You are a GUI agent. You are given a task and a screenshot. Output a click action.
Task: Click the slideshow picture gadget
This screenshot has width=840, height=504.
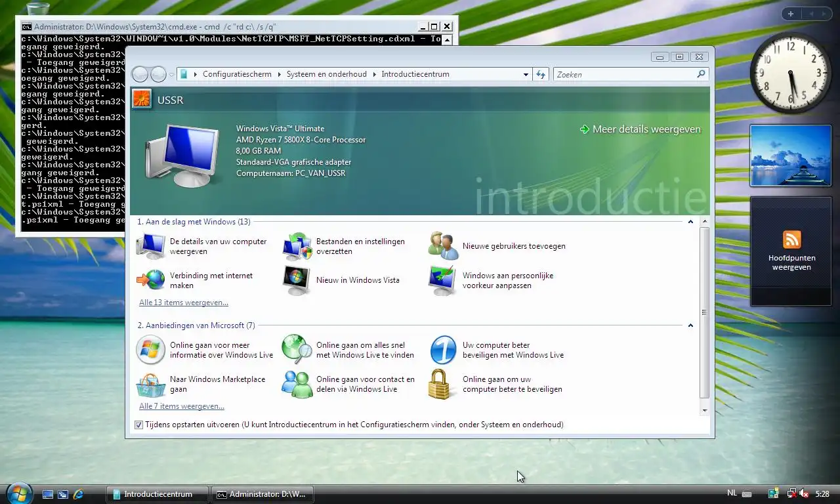tap(790, 156)
